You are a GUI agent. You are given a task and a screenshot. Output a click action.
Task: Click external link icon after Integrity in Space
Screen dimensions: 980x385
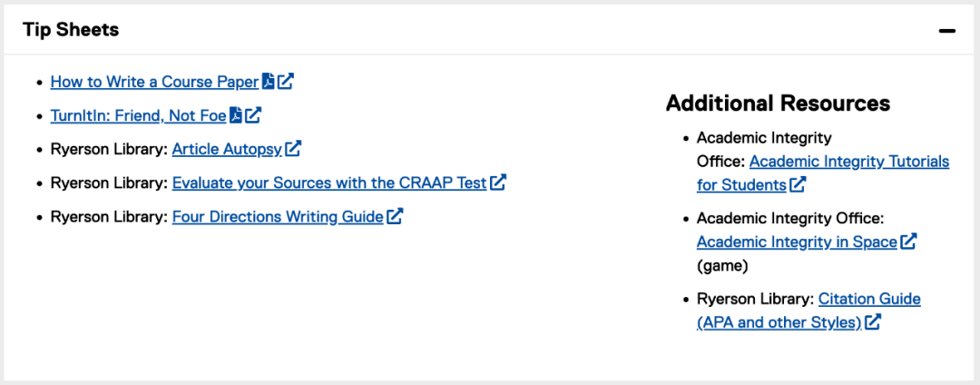tap(908, 242)
